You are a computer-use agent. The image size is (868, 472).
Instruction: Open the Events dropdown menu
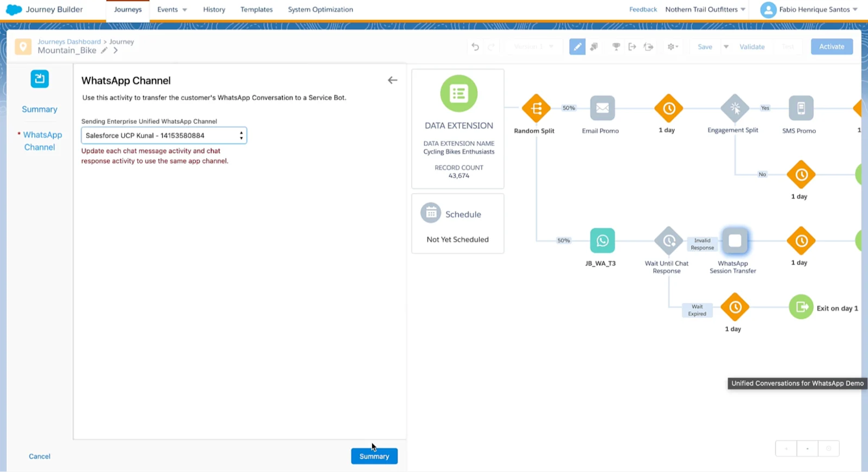(x=172, y=10)
